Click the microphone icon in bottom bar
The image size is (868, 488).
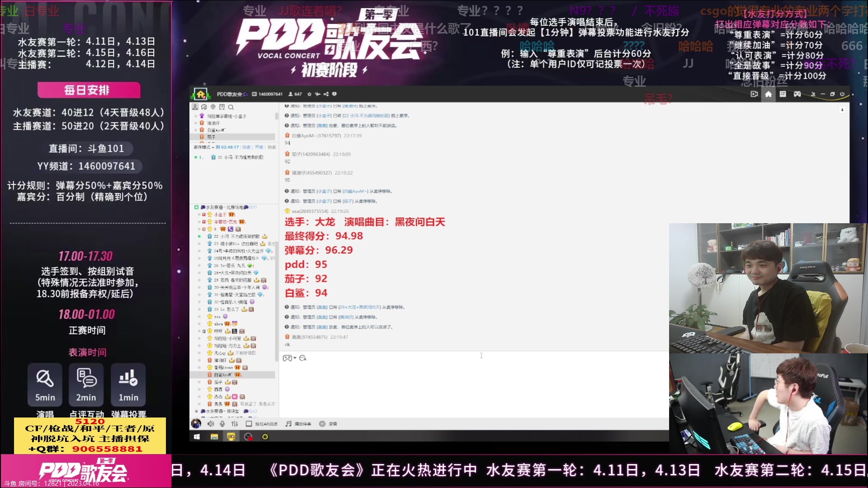click(x=222, y=424)
